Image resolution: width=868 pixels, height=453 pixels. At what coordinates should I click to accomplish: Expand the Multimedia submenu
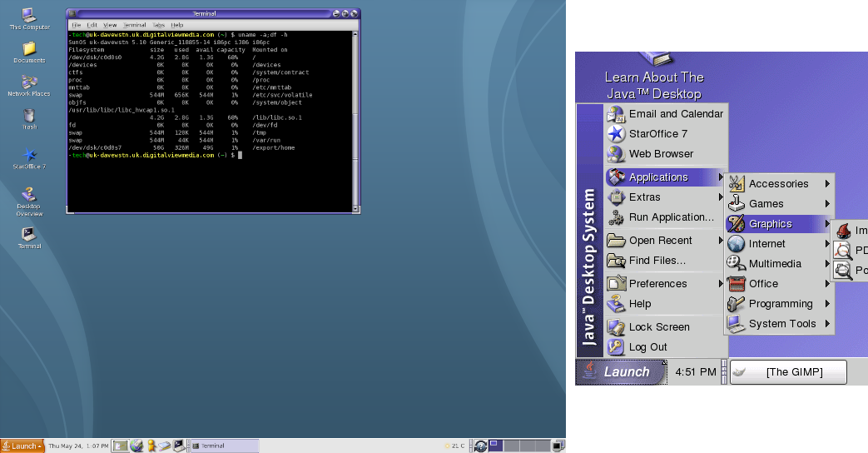click(x=774, y=264)
